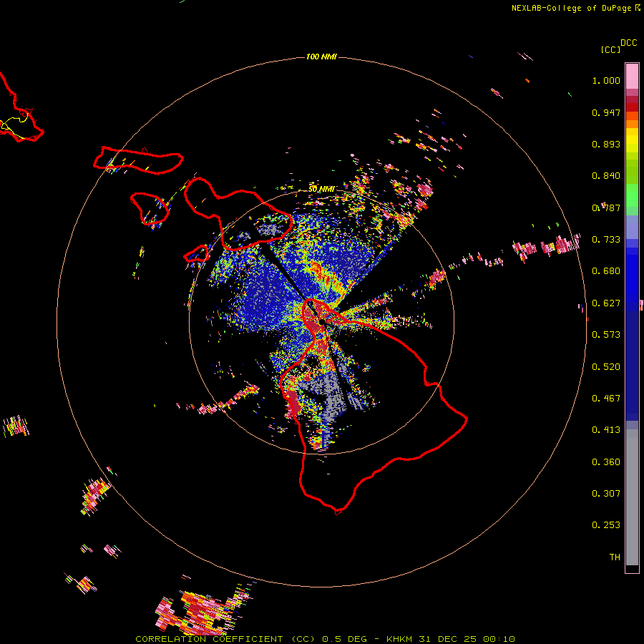Click the 0.840 legend value
The height and width of the screenshot is (644, 644).
click(606, 176)
